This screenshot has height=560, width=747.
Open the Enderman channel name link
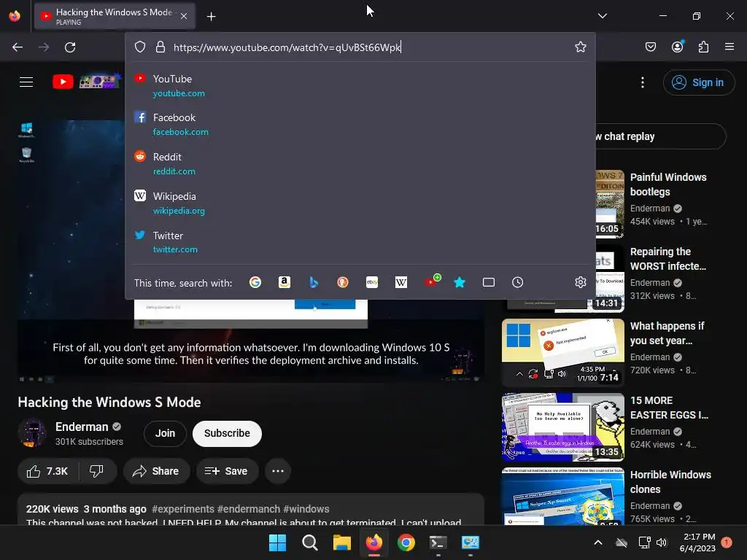coord(82,427)
